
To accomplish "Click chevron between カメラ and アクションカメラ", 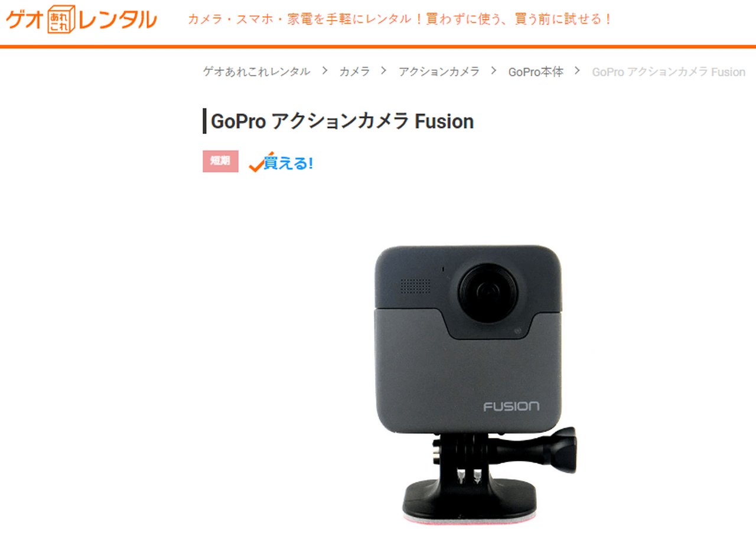I will click(x=384, y=71).
